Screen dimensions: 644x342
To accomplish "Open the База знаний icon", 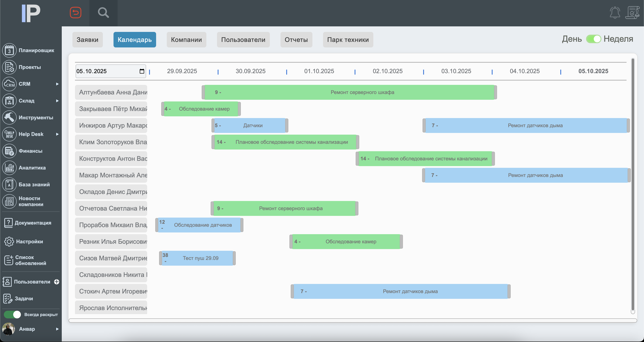I will tap(9, 184).
